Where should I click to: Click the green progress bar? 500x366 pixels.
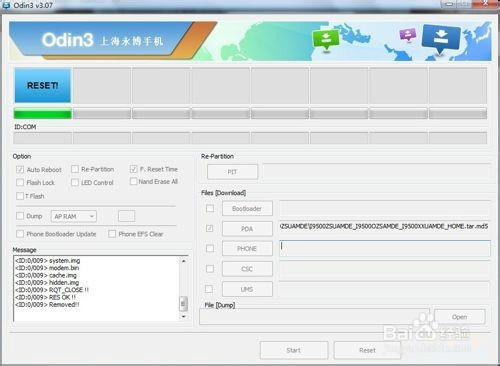pyautogui.click(x=43, y=114)
